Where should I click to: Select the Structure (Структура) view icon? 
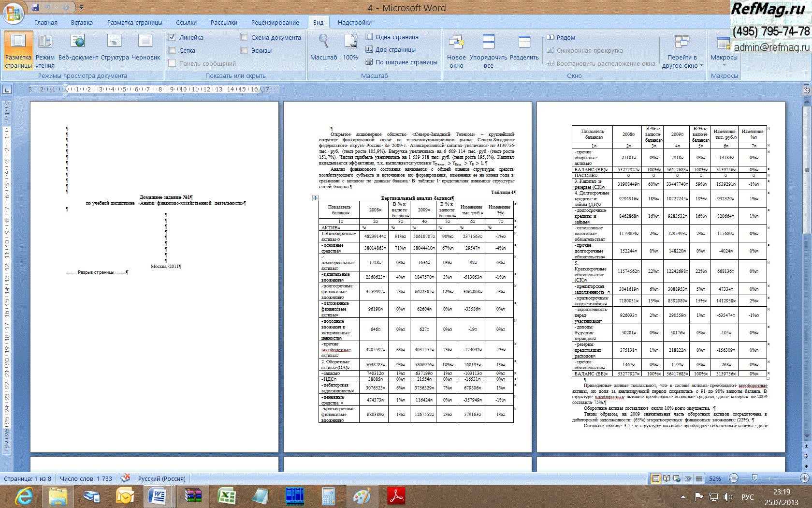[115, 47]
